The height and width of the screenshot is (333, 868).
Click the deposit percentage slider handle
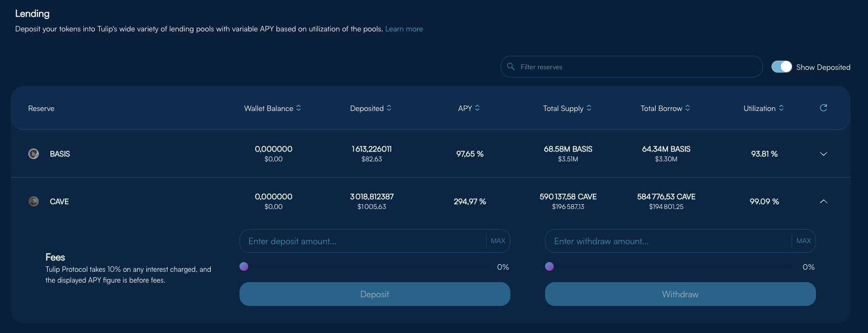pyautogui.click(x=244, y=266)
